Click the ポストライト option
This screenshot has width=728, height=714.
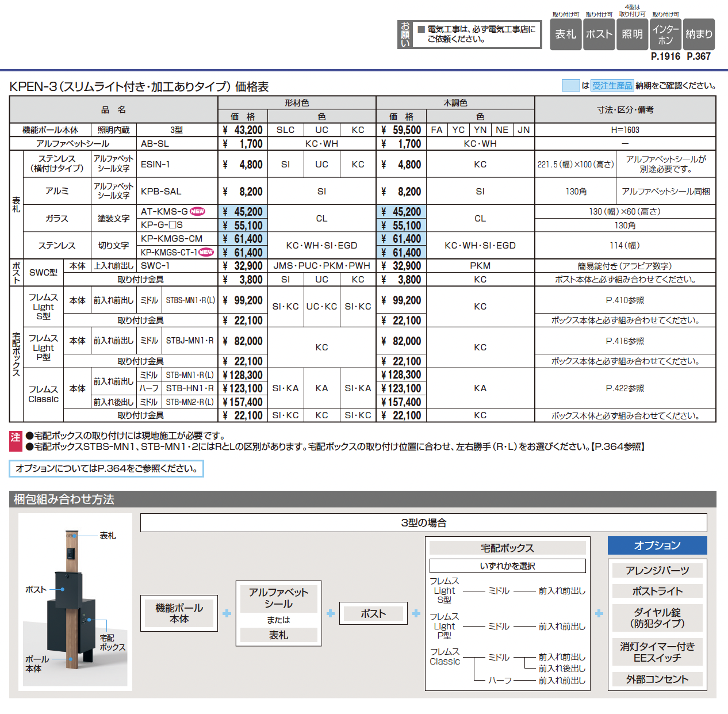pyautogui.click(x=657, y=591)
